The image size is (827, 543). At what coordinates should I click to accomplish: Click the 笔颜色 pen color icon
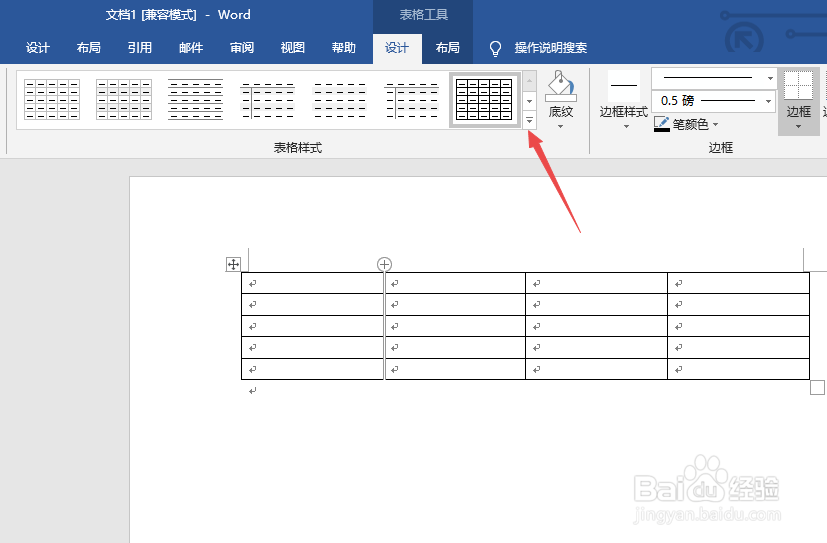click(661, 124)
